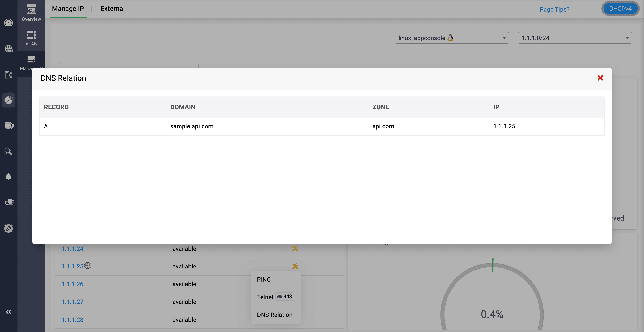
Task: Open the dashboard gauge sidebar icon
Action: (x=9, y=23)
